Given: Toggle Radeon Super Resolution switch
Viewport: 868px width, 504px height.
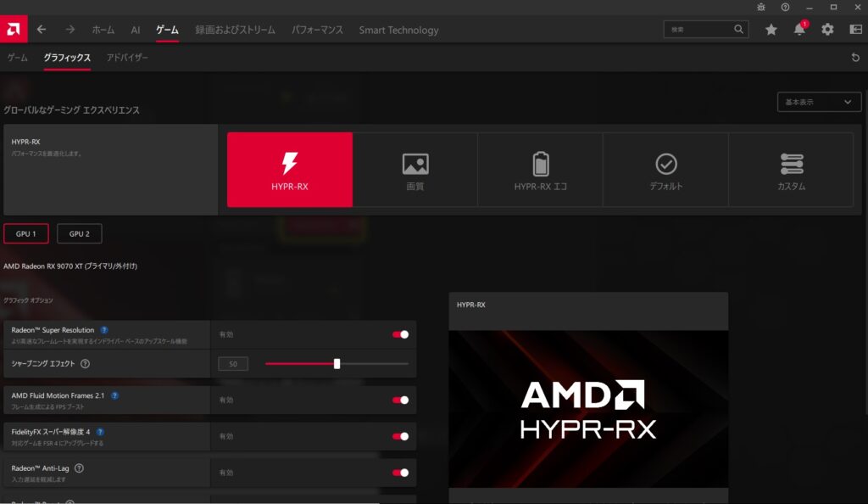Looking at the screenshot, I should pyautogui.click(x=400, y=334).
